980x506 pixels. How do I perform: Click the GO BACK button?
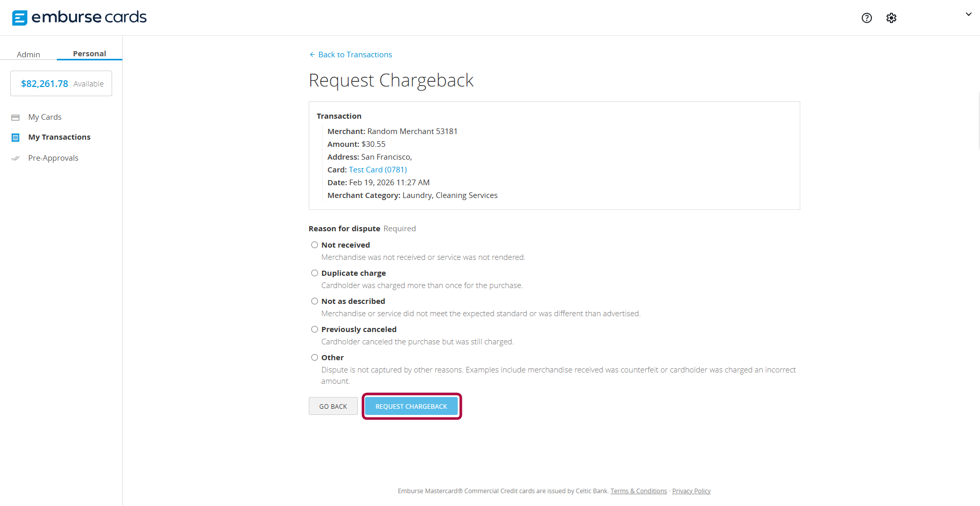click(x=333, y=406)
